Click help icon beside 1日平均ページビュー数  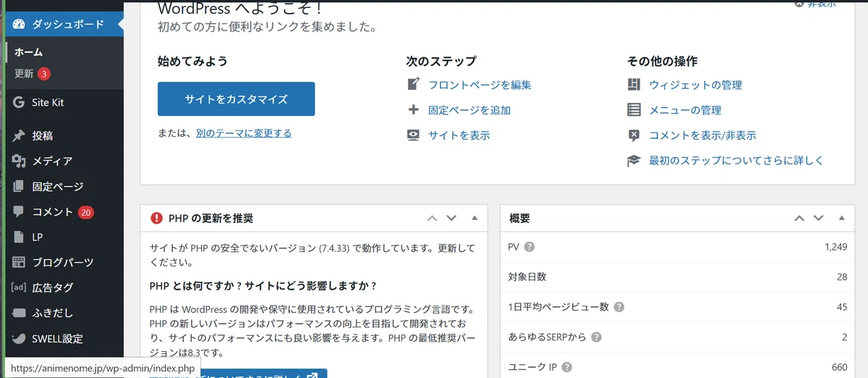619,307
